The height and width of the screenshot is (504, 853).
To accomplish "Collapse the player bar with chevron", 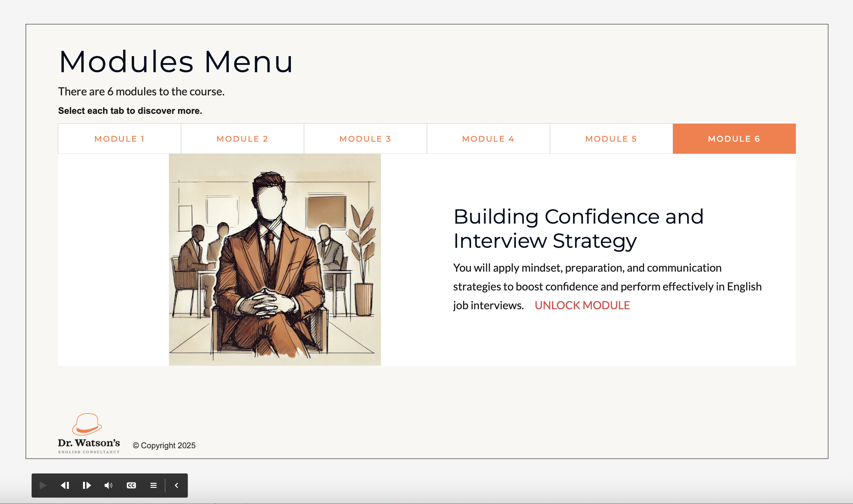I will coord(177,485).
